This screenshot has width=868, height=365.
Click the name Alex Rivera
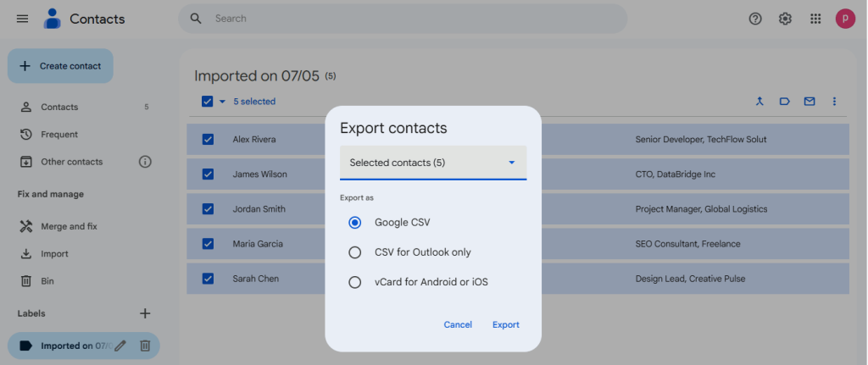(254, 140)
